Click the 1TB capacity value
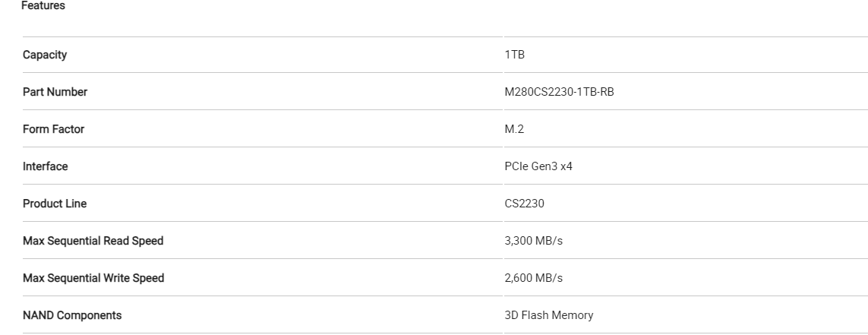Screen dimensions: 868x335 pos(514,55)
